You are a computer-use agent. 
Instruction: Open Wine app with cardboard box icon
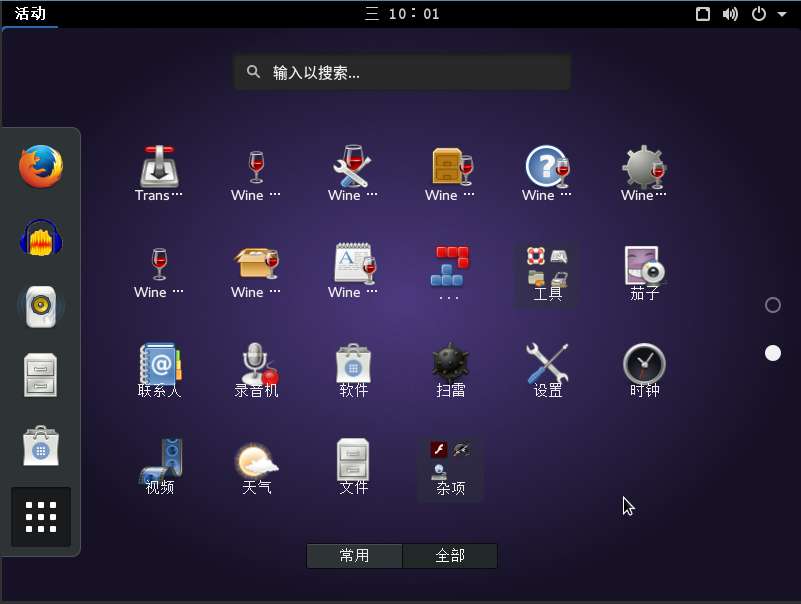click(256, 272)
